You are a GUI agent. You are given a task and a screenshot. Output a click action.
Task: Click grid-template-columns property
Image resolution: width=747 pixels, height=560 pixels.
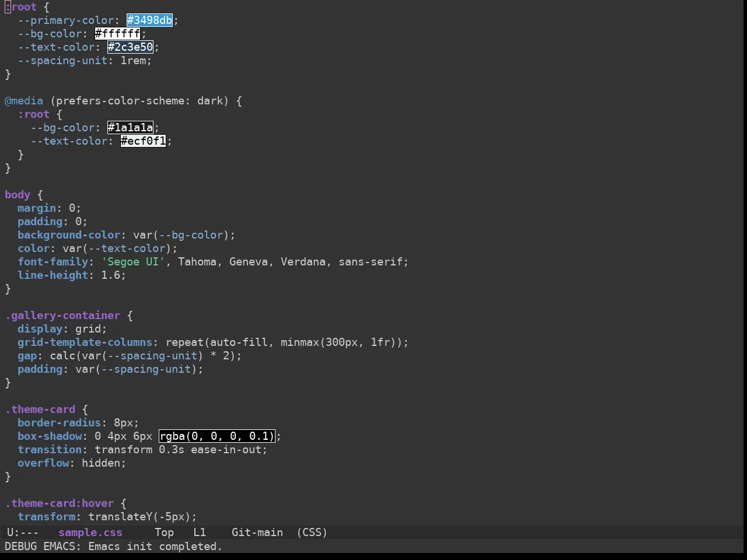pos(85,342)
